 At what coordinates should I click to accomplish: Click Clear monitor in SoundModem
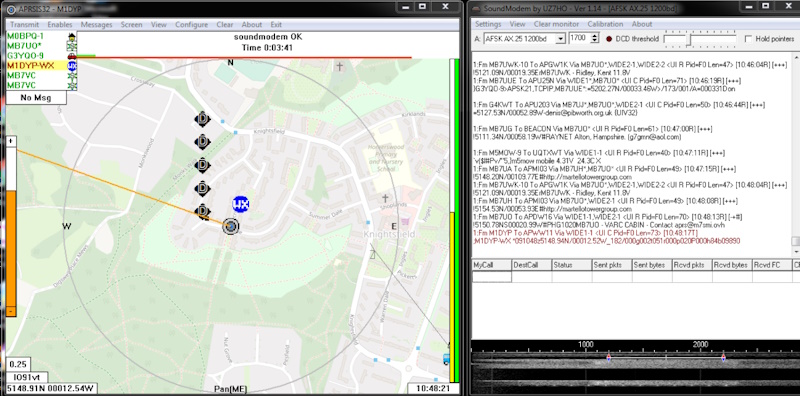pyautogui.click(x=556, y=24)
